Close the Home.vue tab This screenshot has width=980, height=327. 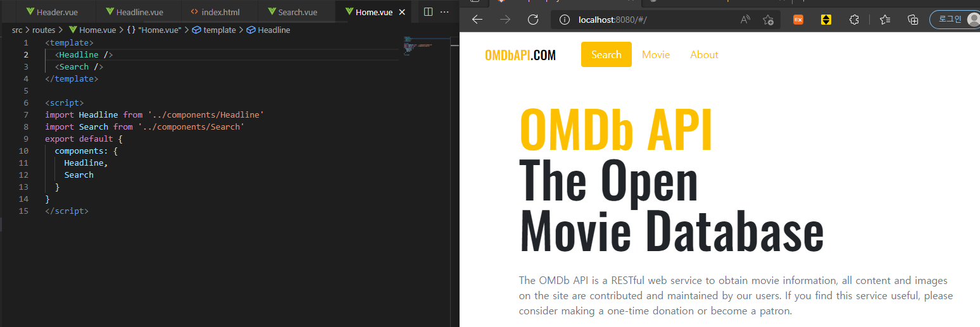click(401, 12)
